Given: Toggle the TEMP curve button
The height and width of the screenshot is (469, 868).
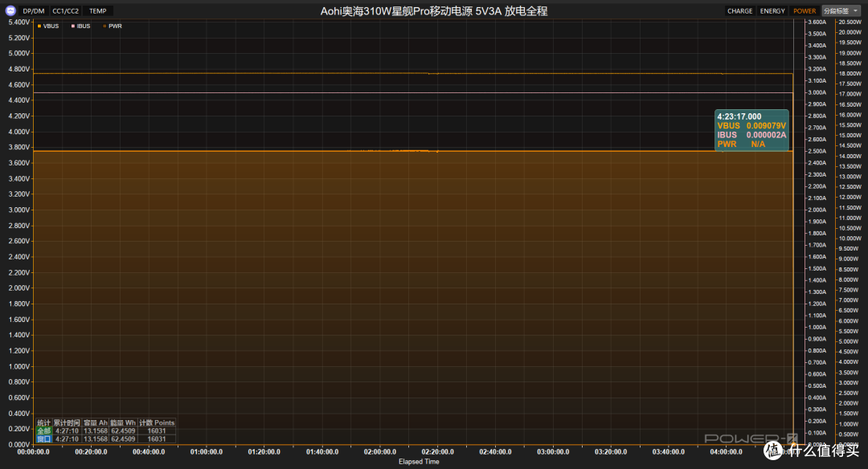Looking at the screenshot, I should pos(98,11).
